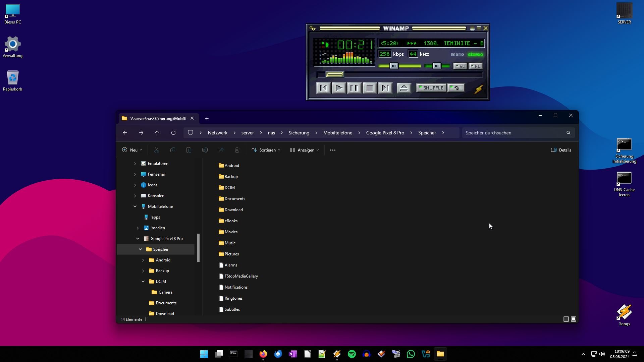The width and height of the screenshot is (644, 362).
Task: Add a new Explorer tab
Action: coord(207,118)
